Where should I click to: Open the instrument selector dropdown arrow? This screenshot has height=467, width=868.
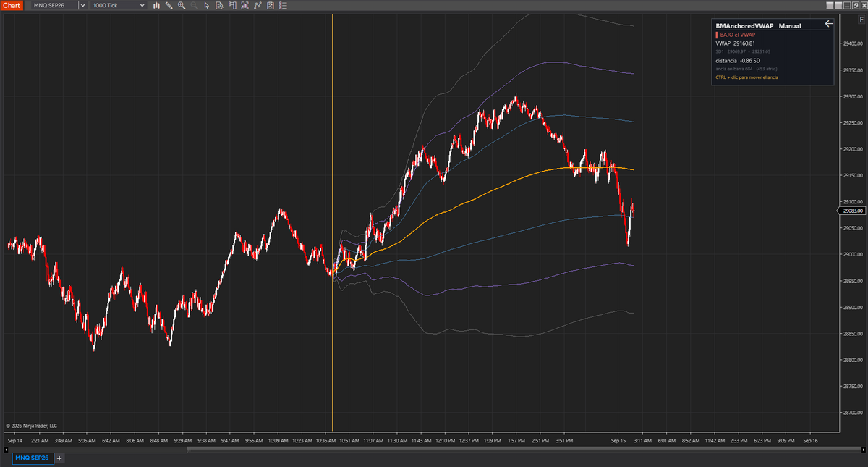[x=84, y=5]
